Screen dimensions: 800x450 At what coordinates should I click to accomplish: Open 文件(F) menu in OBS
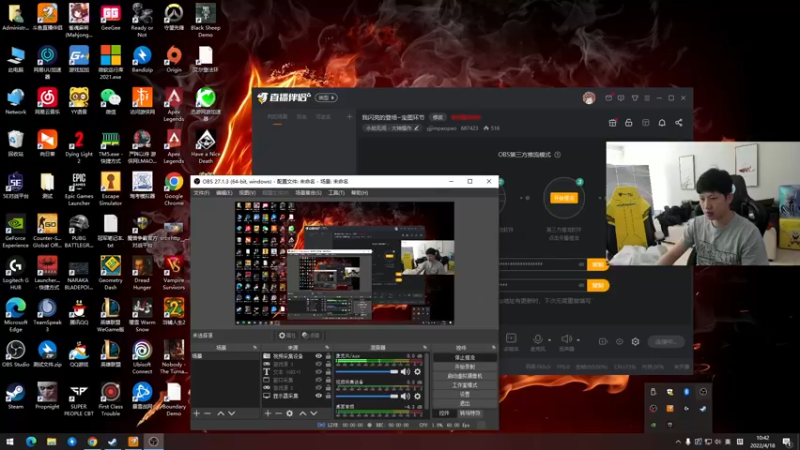point(201,193)
